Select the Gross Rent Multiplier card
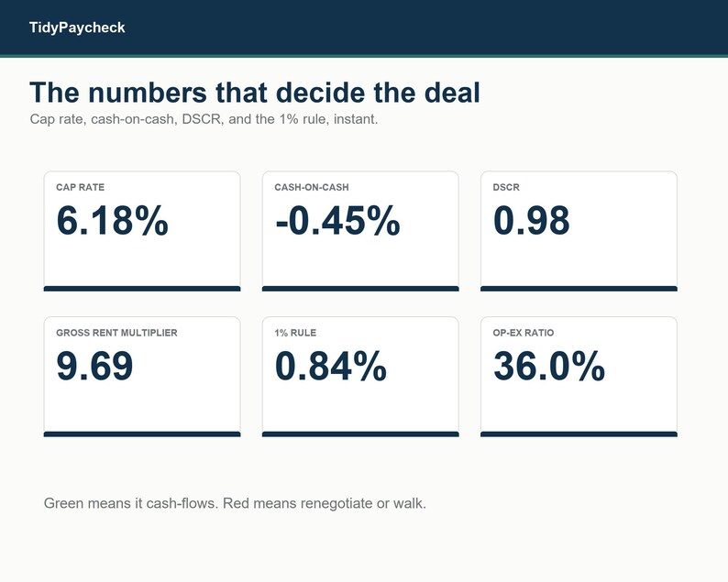The width and height of the screenshot is (728, 582). (x=142, y=377)
